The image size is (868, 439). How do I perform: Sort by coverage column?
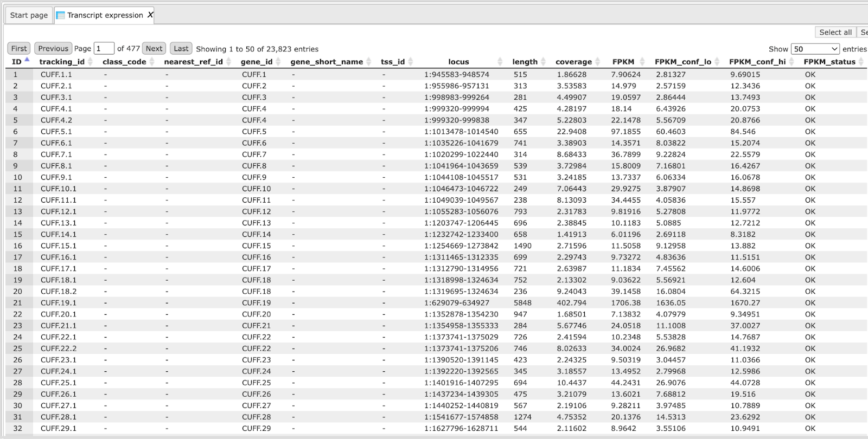point(573,62)
